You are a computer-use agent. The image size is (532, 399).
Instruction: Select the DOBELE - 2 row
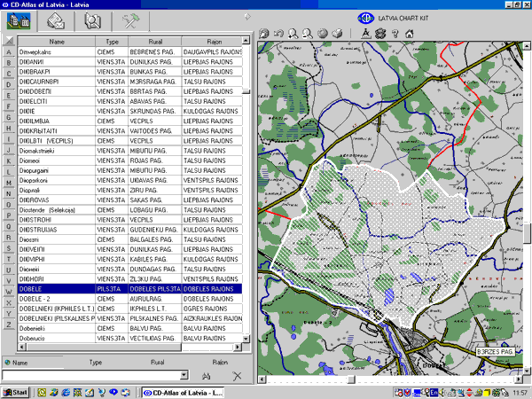(x=130, y=299)
